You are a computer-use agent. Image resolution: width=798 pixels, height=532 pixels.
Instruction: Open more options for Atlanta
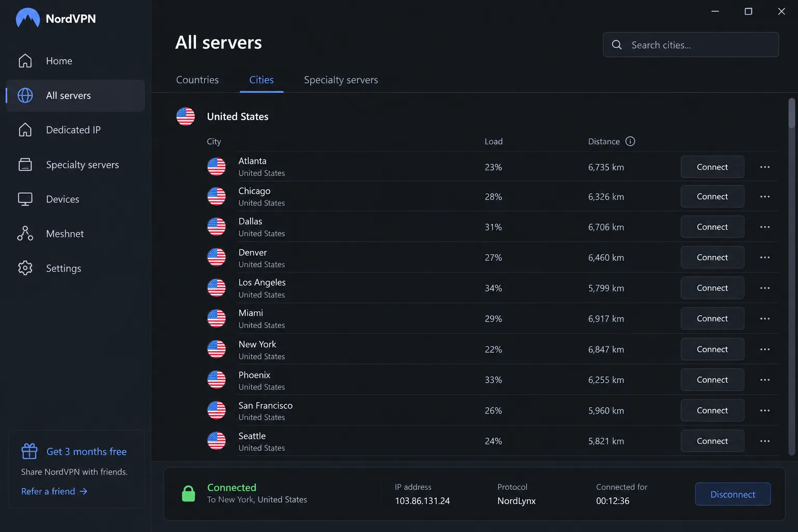point(765,167)
